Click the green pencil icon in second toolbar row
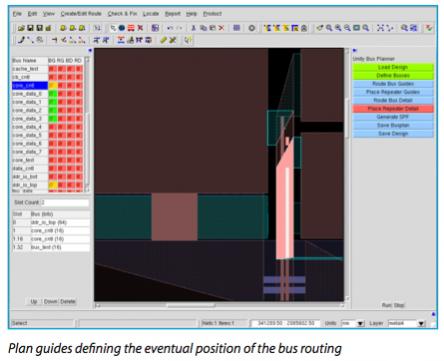The image size is (444, 361). point(163,40)
